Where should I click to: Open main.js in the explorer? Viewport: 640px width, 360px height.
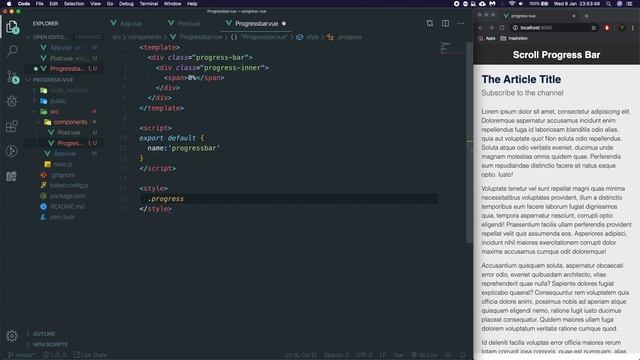coord(63,164)
